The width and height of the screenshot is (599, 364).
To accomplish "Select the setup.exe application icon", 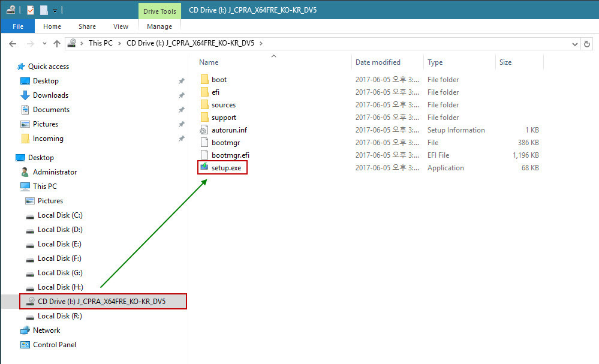I will pos(204,167).
